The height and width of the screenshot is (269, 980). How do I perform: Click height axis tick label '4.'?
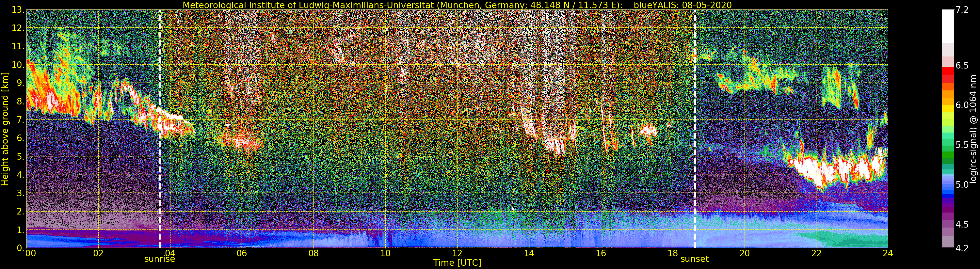[x=21, y=175]
